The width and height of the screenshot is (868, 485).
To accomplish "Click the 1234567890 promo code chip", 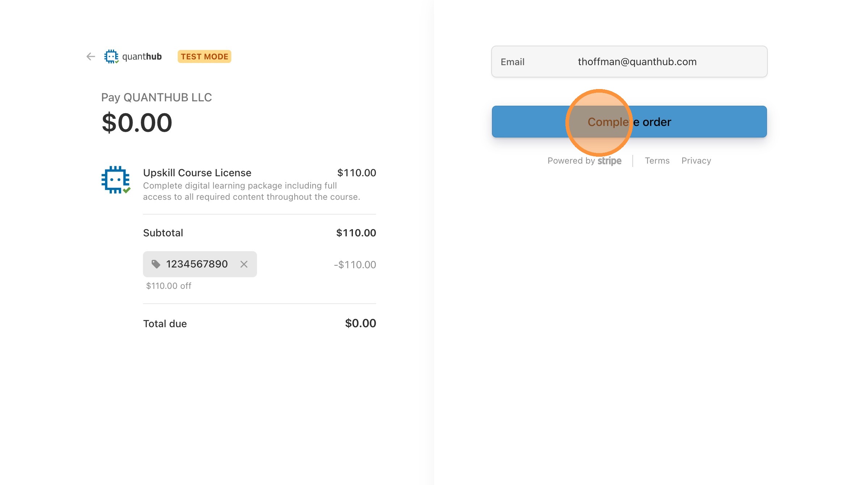I will [x=197, y=264].
